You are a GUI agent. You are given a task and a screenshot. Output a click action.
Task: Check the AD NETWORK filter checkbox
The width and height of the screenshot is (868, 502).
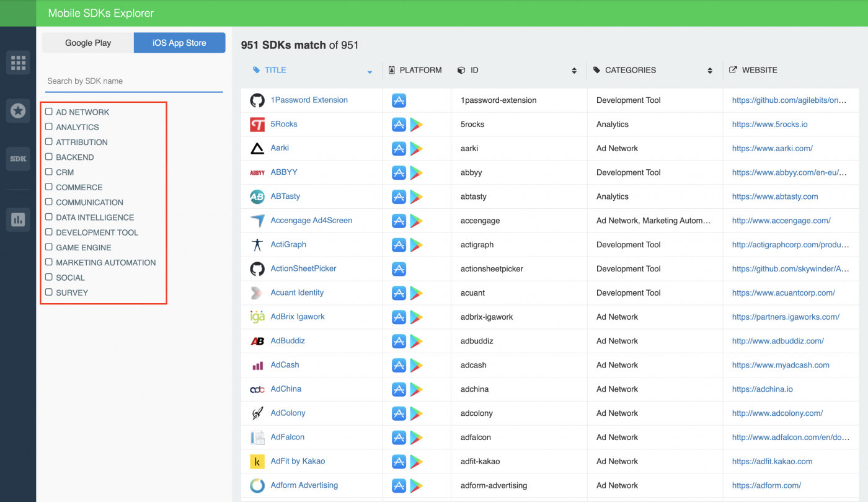tap(48, 112)
